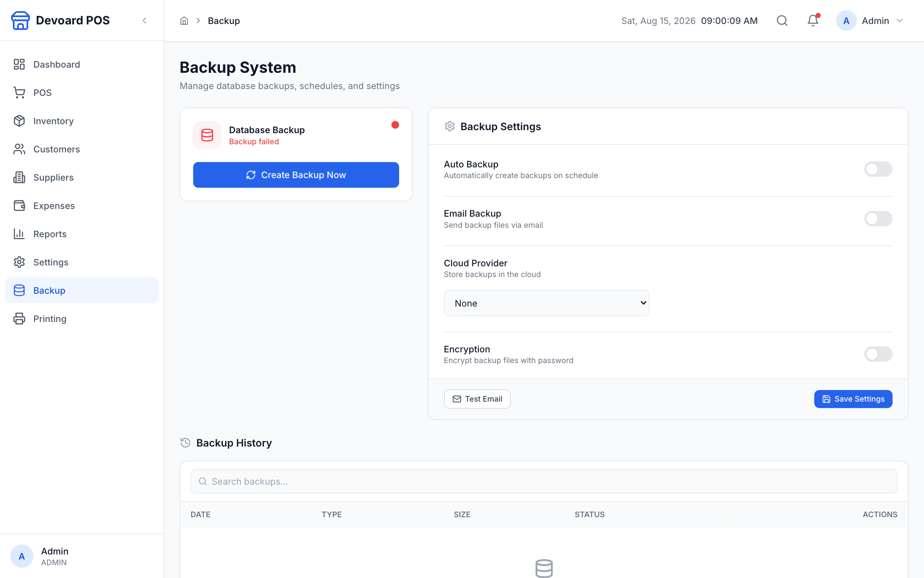Click the Dashboard grid icon in sidebar
The image size is (924, 578).
click(x=19, y=64)
